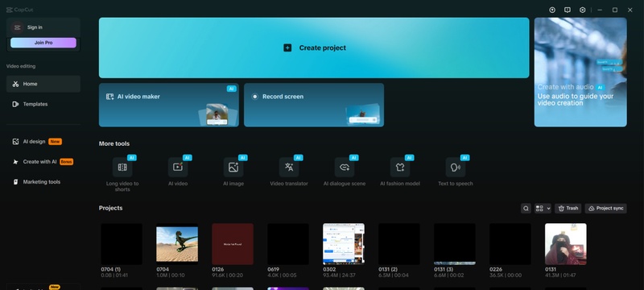Open project 0126 thumbnail

pos(233,244)
